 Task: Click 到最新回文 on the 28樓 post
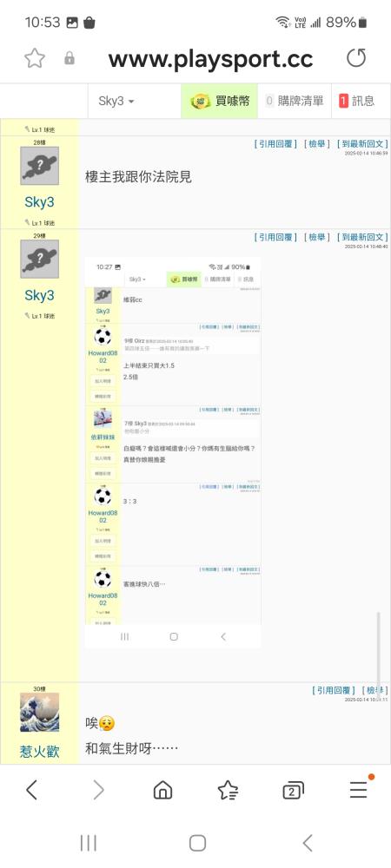point(361,144)
